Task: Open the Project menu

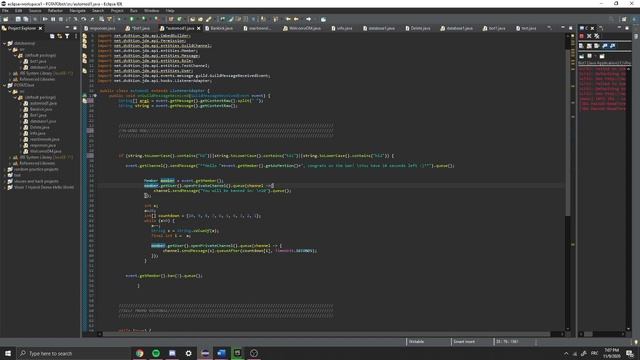Action: (x=117, y=11)
